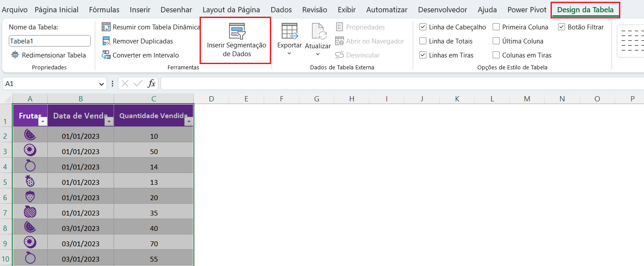Image resolution: width=644 pixels, height=266 pixels.
Task: Click the insert function fx icon
Action: coord(151,83)
